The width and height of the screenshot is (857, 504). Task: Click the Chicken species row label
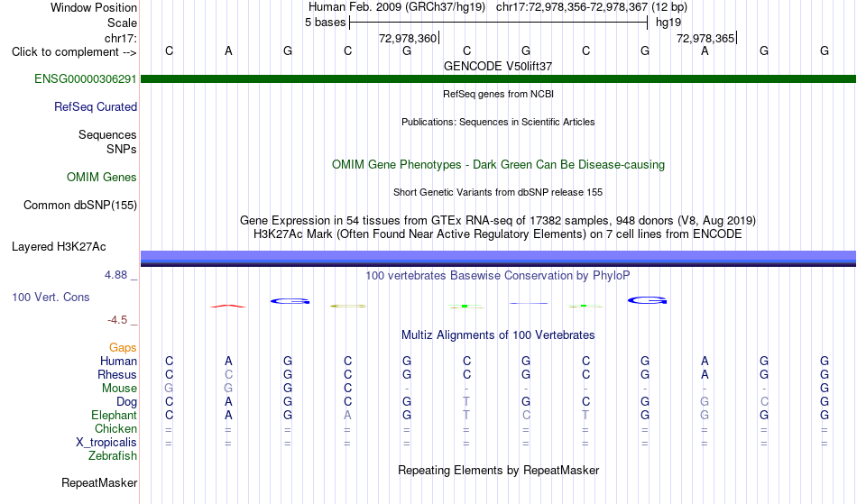pyautogui.click(x=115, y=429)
